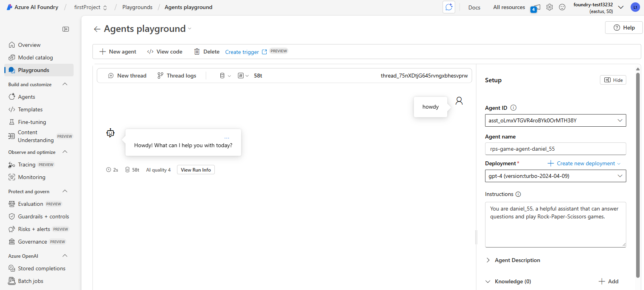Click the Agent ID info icon
Image resolution: width=644 pixels, height=290 pixels.
(x=513, y=108)
